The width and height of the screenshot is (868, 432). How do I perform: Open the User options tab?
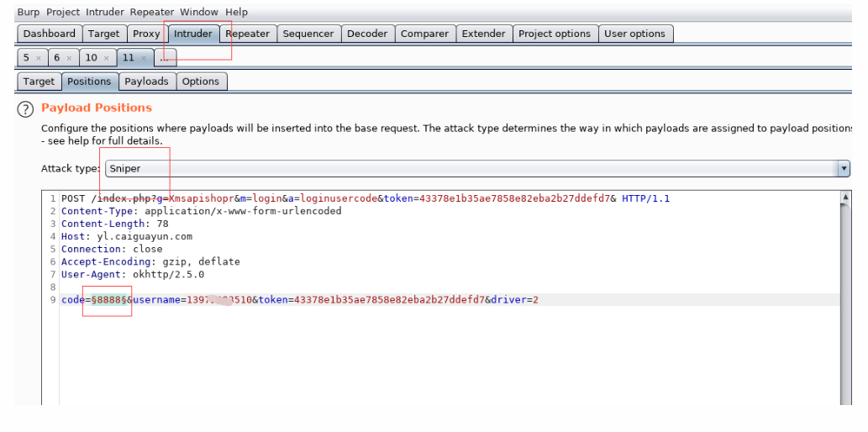(635, 34)
